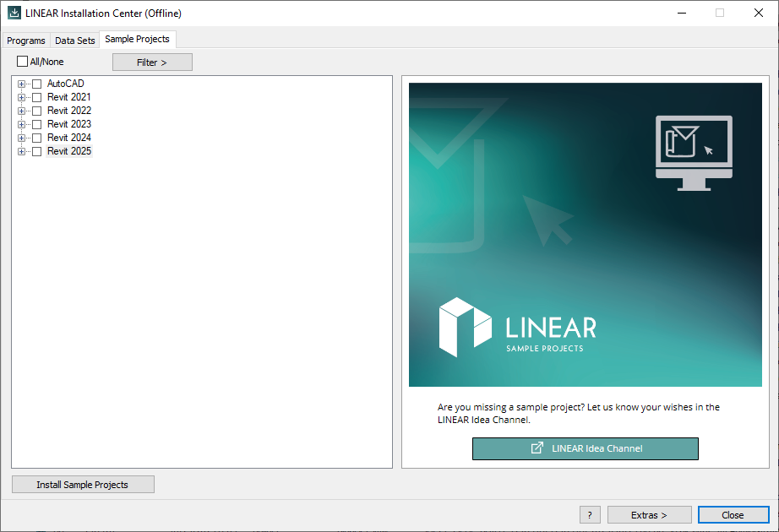The height and width of the screenshot is (532, 779).
Task: Select the Revit 2024 label
Action: pos(69,137)
